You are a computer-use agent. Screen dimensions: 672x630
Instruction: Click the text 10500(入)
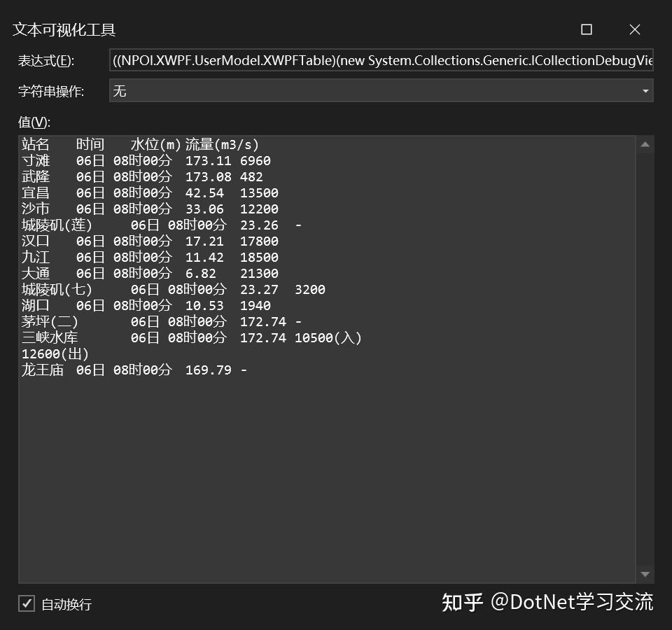(x=328, y=337)
